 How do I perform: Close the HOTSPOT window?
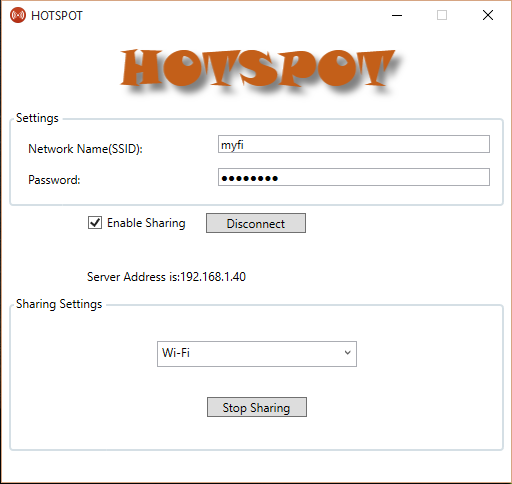tap(488, 15)
